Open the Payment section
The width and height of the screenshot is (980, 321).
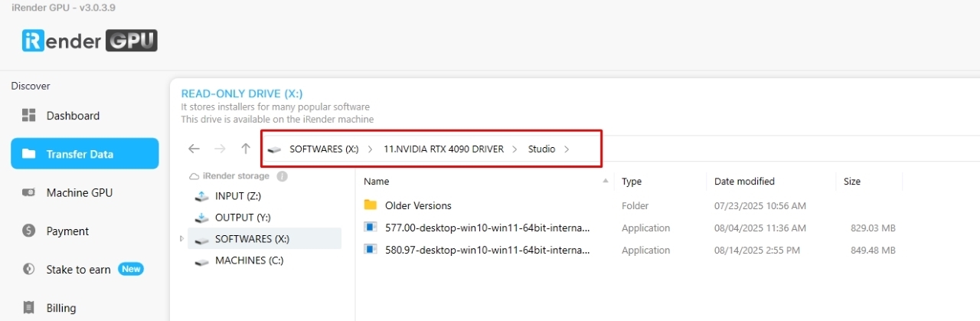pos(67,231)
